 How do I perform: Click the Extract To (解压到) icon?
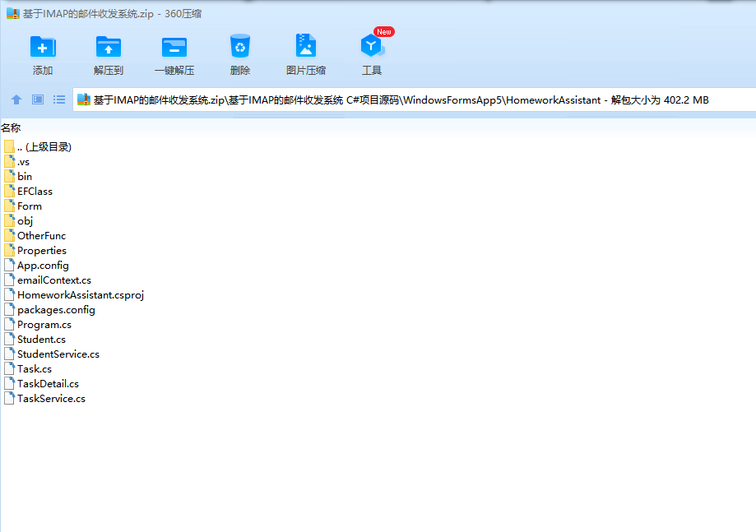tap(109, 47)
